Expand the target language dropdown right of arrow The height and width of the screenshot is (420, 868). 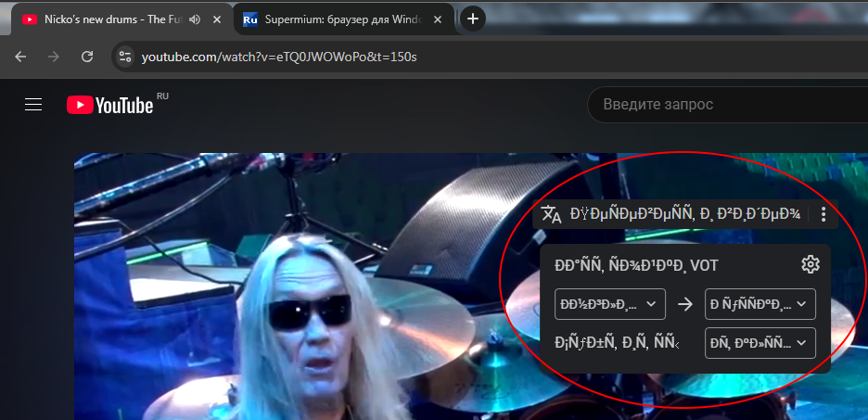pyautogui.click(x=759, y=303)
